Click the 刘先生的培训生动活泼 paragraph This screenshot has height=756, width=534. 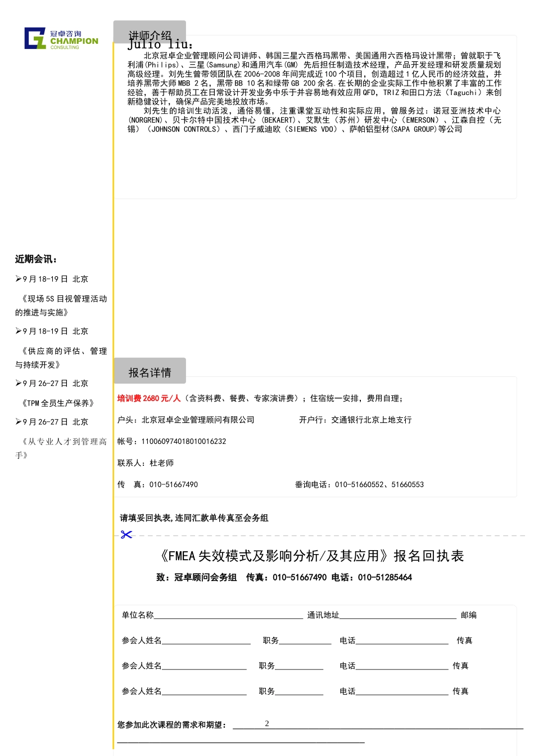[x=314, y=120]
